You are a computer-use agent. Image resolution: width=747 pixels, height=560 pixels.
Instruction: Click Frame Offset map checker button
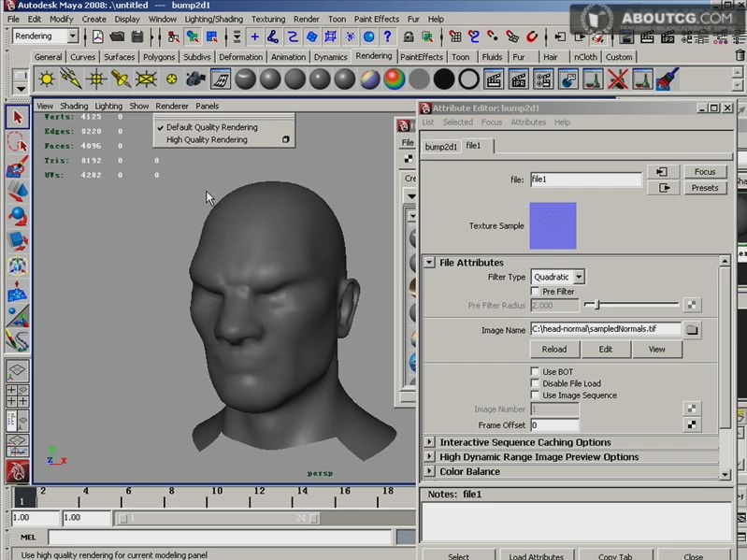(x=691, y=424)
